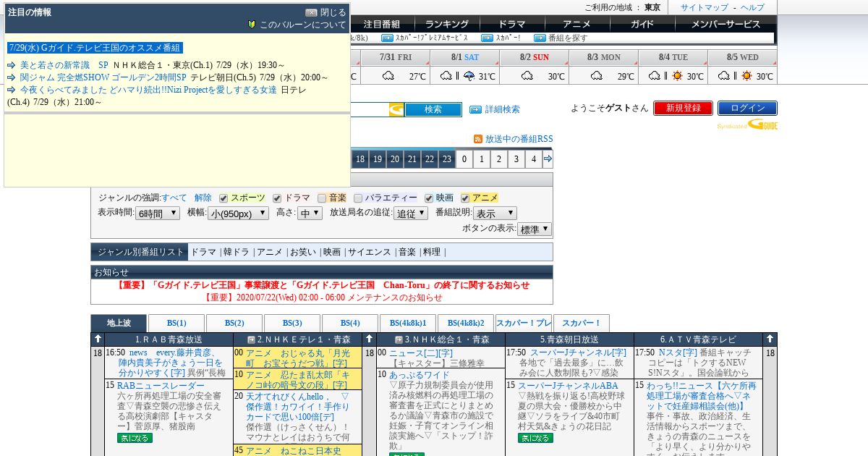Open the ヘルプ link

coord(752,7)
